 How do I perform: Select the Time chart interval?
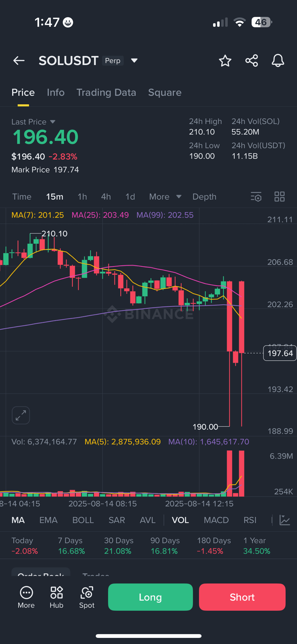[x=22, y=196]
